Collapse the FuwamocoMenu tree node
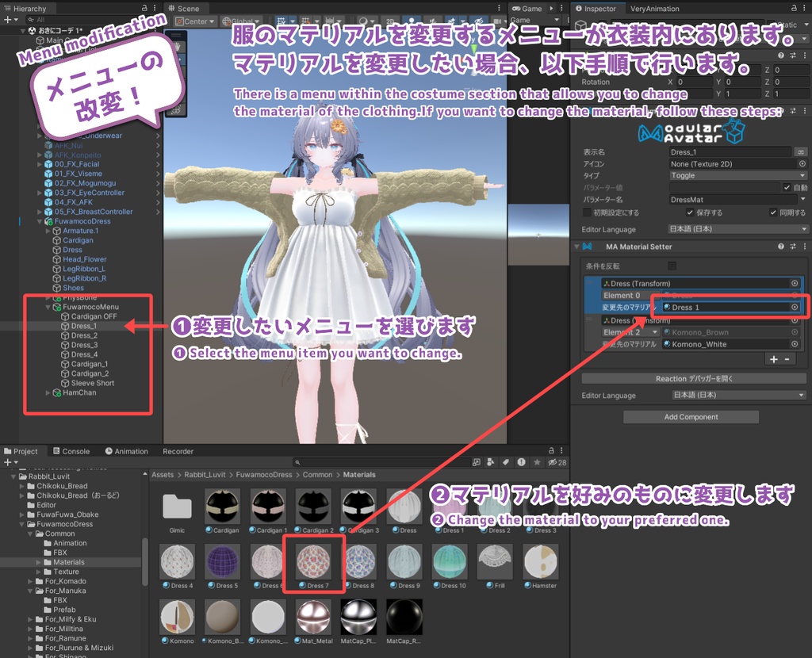Image resolution: width=812 pixels, height=658 pixels. tap(48, 307)
